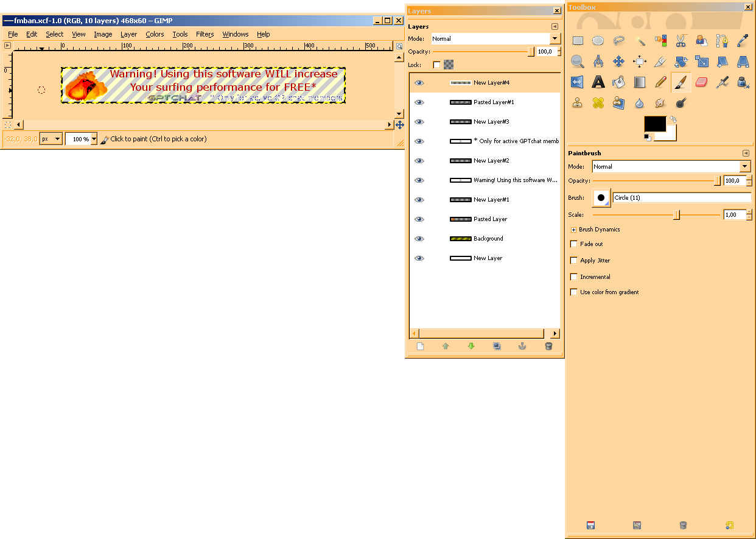Check the Apply Jitter option
756x539 pixels.
point(573,261)
